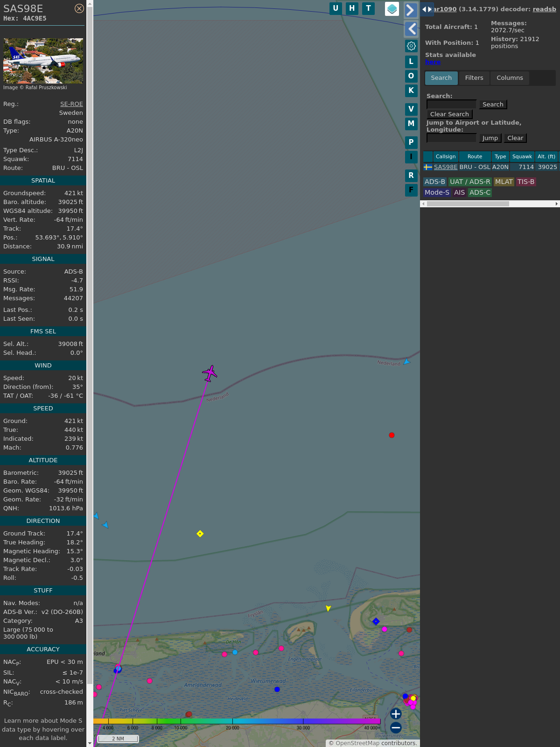Open the settings gear on map
This screenshot has width=560, height=747.
(x=411, y=46)
